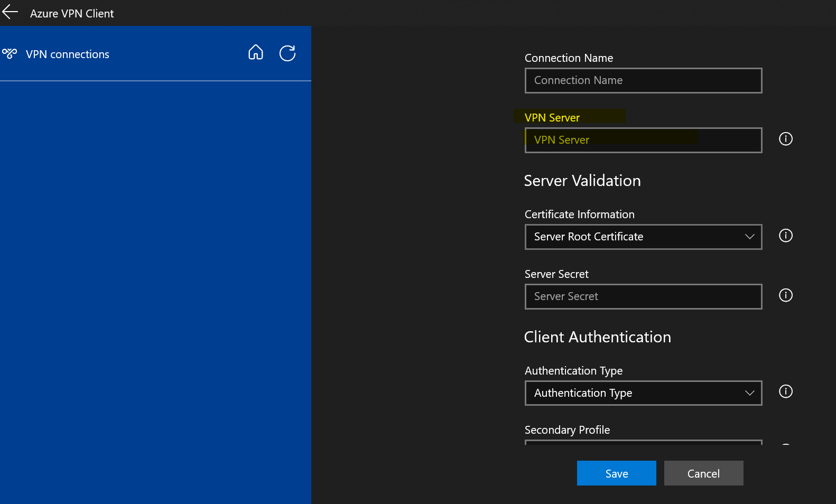Click the Certificate Information label

(580, 214)
